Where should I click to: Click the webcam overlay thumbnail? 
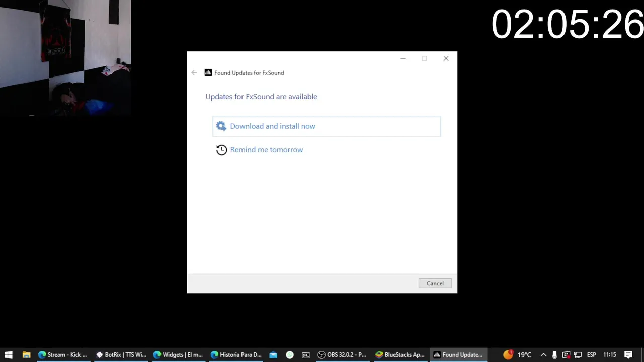tap(65, 58)
